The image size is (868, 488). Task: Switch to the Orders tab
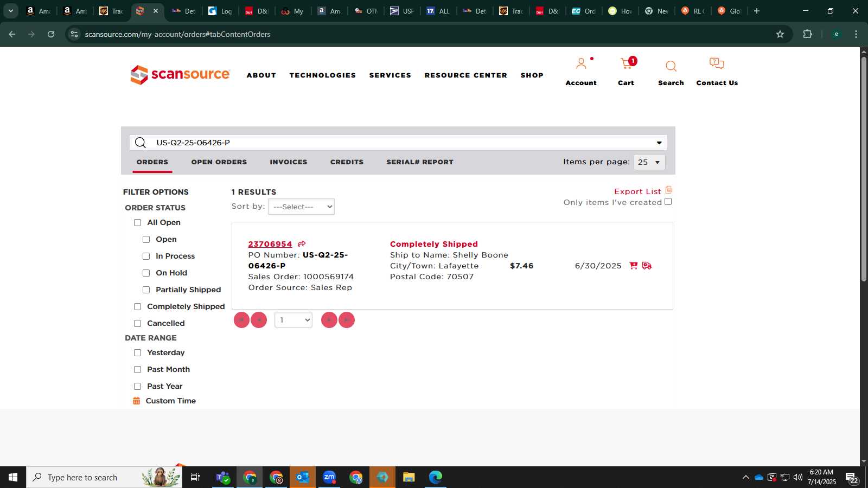152,162
